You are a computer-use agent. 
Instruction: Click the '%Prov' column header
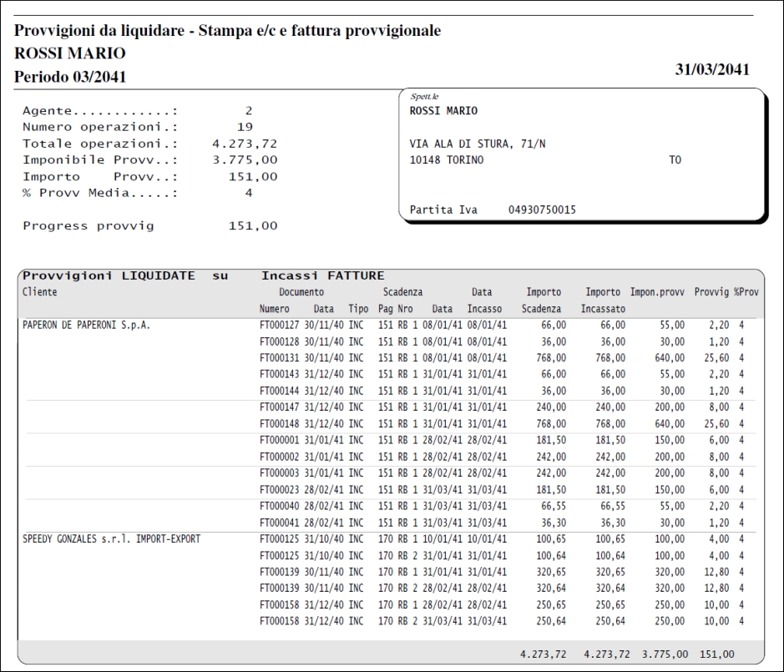click(746, 292)
